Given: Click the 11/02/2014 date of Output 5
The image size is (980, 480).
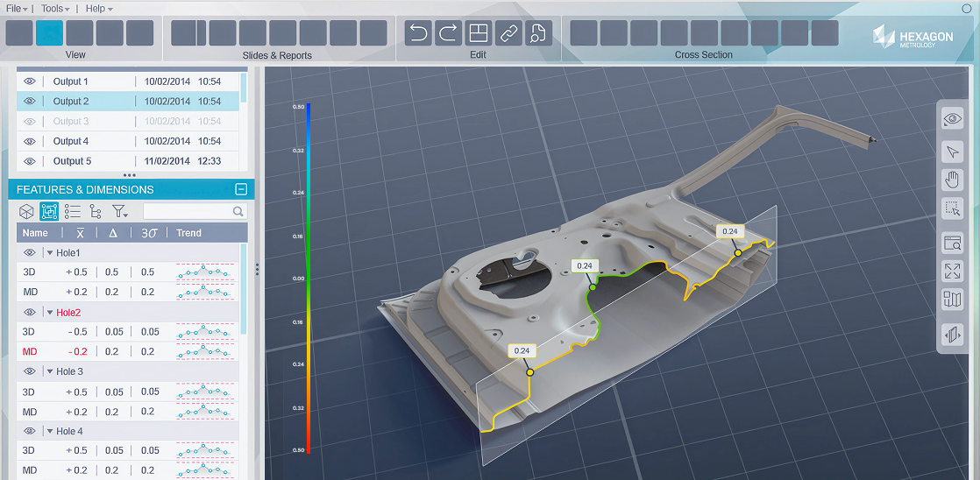Looking at the screenshot, I should tap(167, 161).
